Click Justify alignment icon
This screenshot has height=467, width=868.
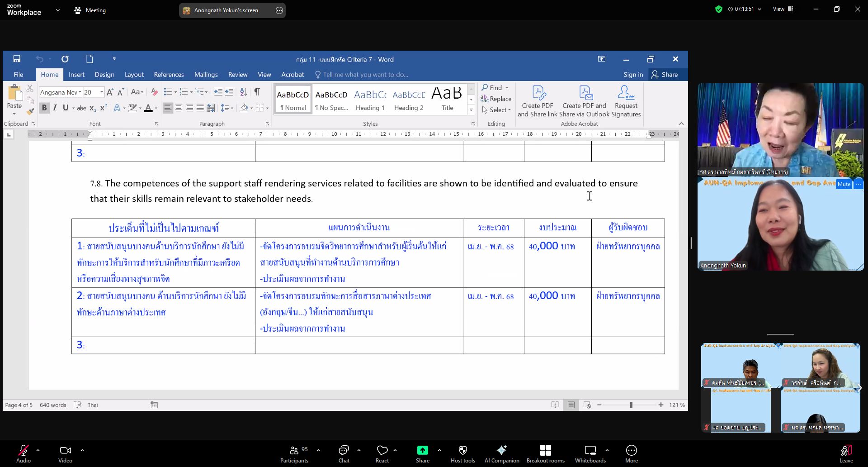point(200,108)
